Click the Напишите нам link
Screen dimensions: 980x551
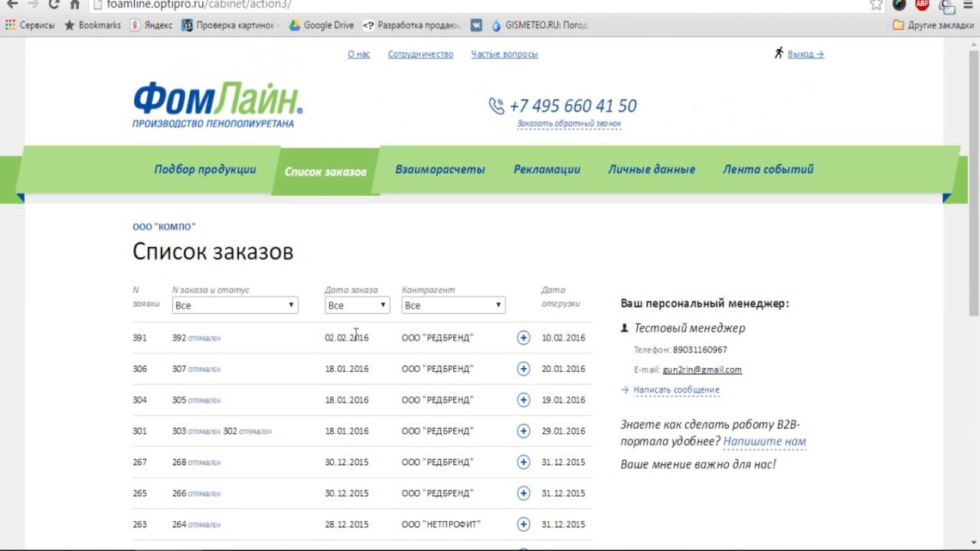pos(764,442)
